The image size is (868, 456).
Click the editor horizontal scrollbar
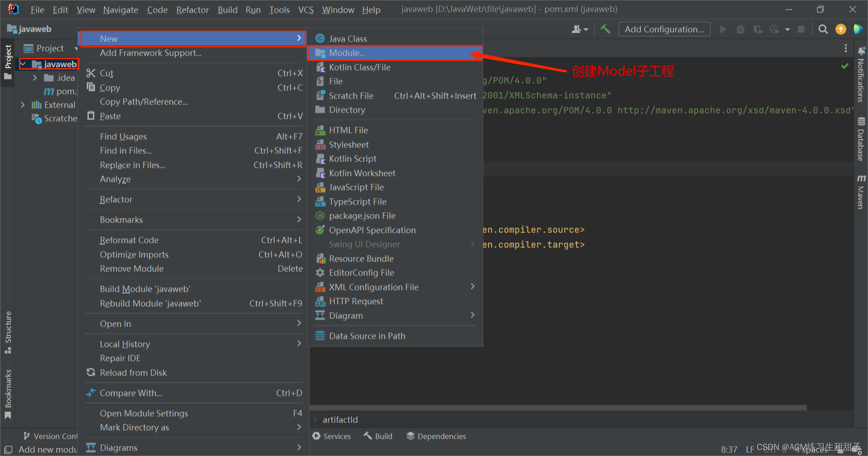click(558, 408)
